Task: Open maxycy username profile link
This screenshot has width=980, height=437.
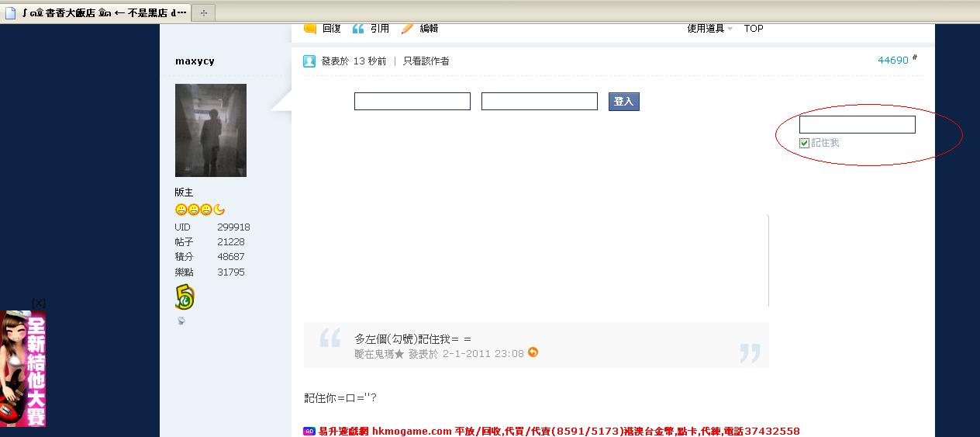Action: pos(195,61)
